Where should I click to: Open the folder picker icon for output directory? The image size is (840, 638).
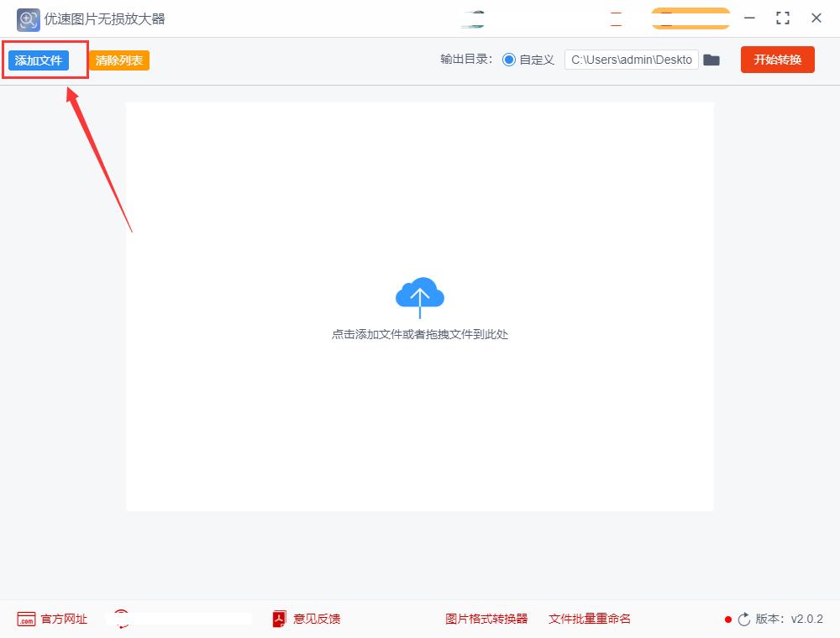click(x=711, y=60)
